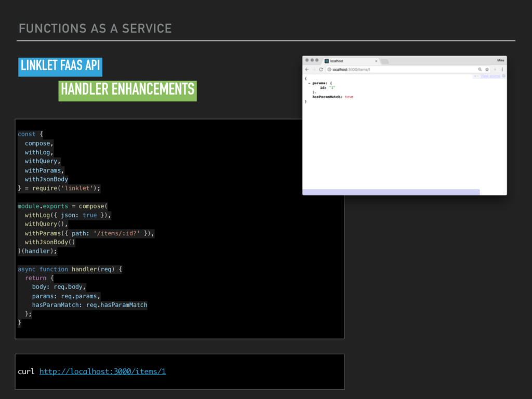Screen dimensions: 532x399
Task: Click the forward arrow in the browser
Action: [x=314, y=69]
